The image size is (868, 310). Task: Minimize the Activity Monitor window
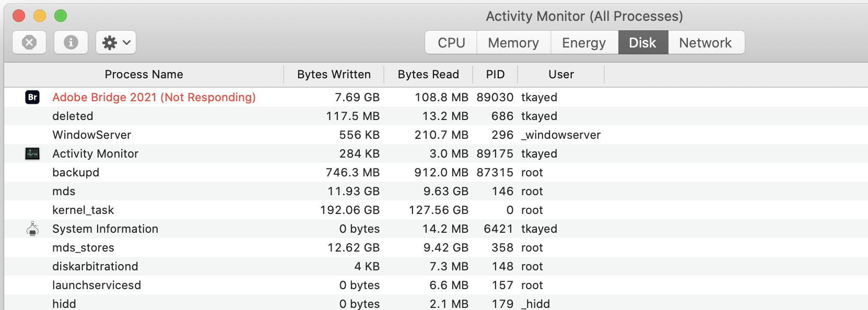click(x=40, y=16)
